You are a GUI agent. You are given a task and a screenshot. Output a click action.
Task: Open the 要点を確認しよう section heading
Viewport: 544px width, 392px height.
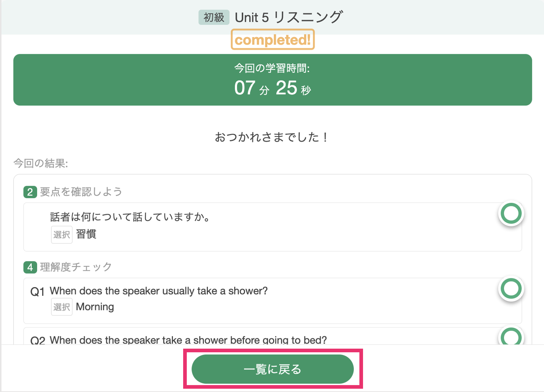[x=81, y=192]
